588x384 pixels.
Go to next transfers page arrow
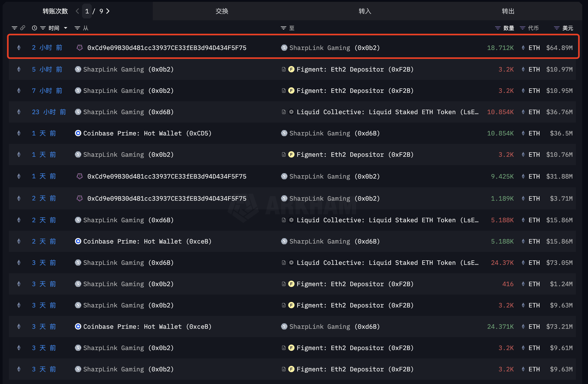point(108,11)
